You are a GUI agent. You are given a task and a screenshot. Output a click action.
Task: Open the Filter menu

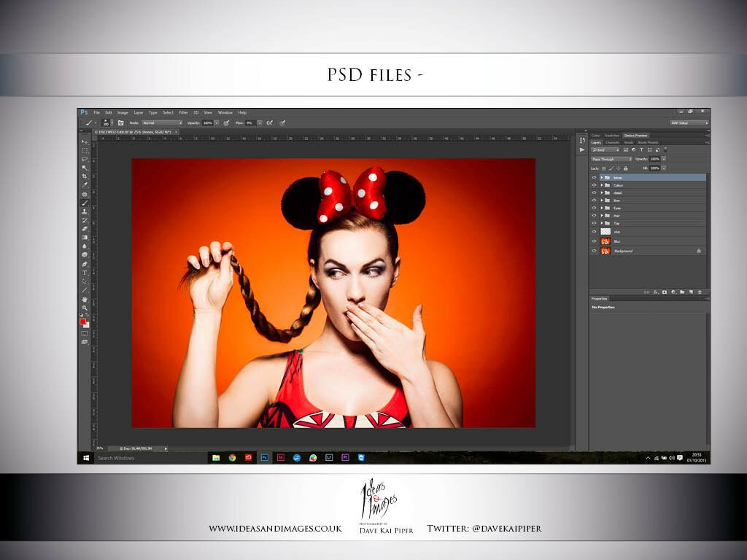click(x=183, y=113)
